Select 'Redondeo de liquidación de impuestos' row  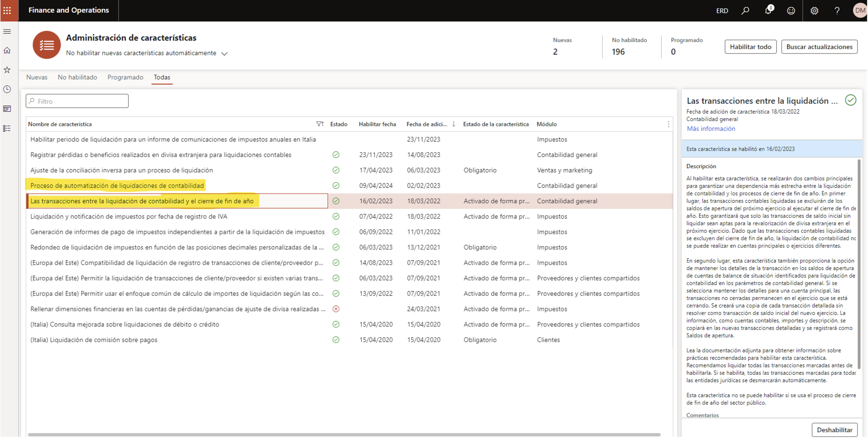pos(349,247)
